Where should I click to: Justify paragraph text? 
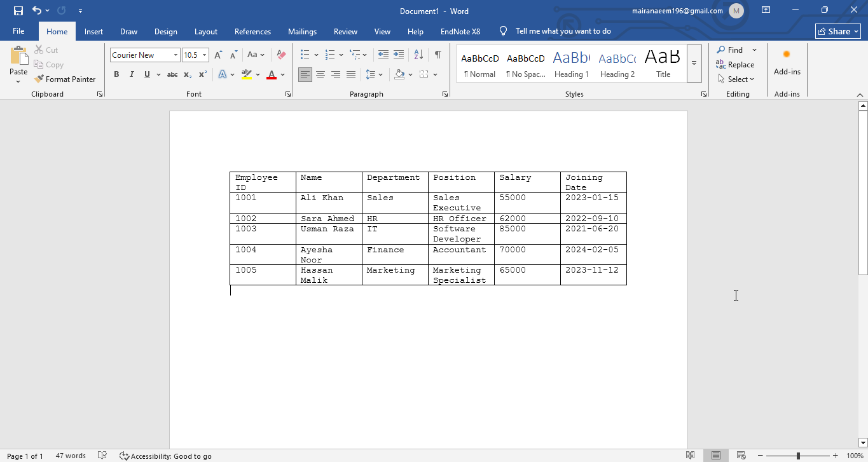click(351, 74)
